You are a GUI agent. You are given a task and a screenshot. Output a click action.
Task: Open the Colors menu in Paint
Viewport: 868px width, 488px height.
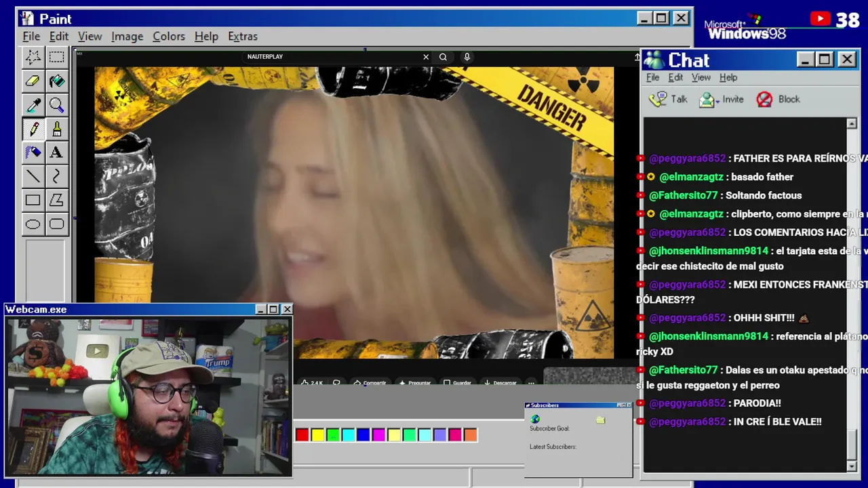click(x=169, y=37)
